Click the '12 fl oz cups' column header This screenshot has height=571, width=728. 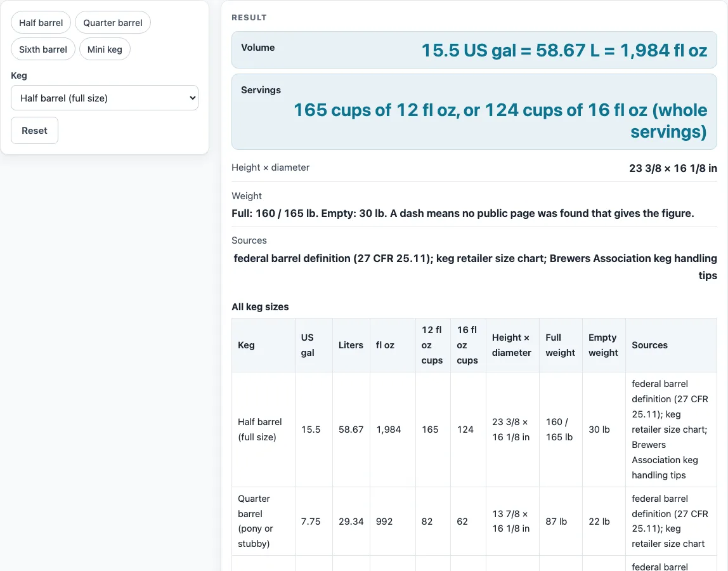432,345
